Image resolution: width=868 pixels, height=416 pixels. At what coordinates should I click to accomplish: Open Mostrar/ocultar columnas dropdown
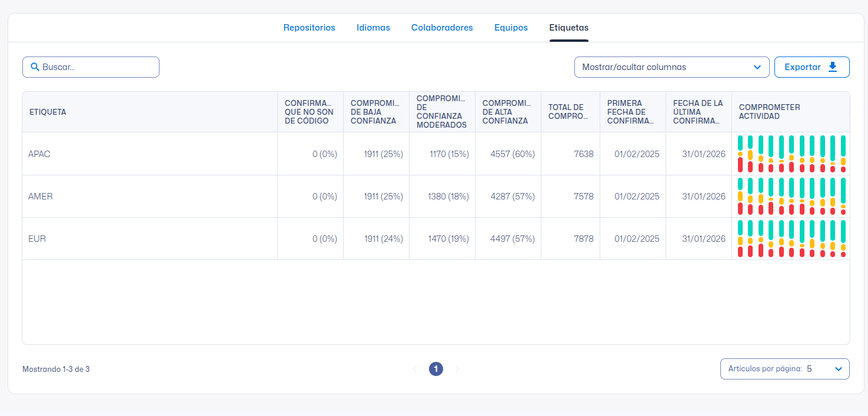[x=671, y=67]
